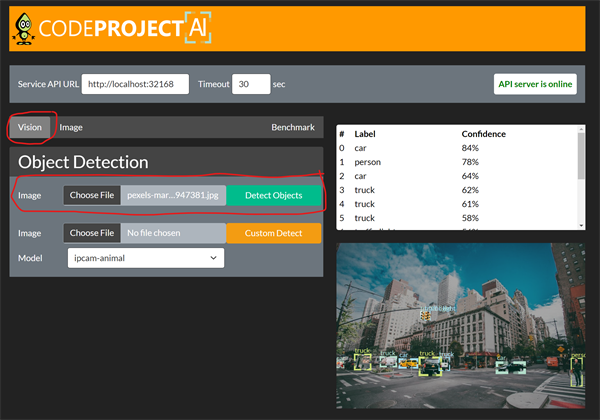Click the 'No file chosen' text
Screen dimensions: 600x420
click(153, 233)
